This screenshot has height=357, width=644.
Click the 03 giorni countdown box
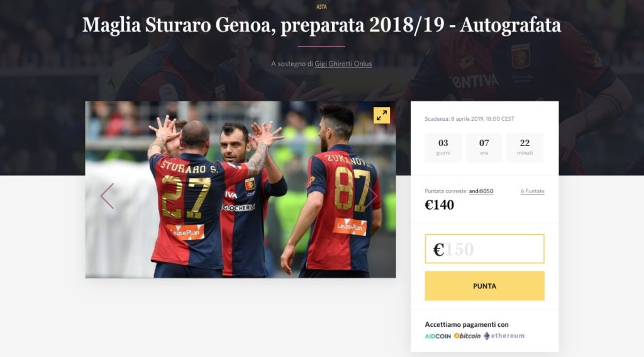[x=443, y=147]
